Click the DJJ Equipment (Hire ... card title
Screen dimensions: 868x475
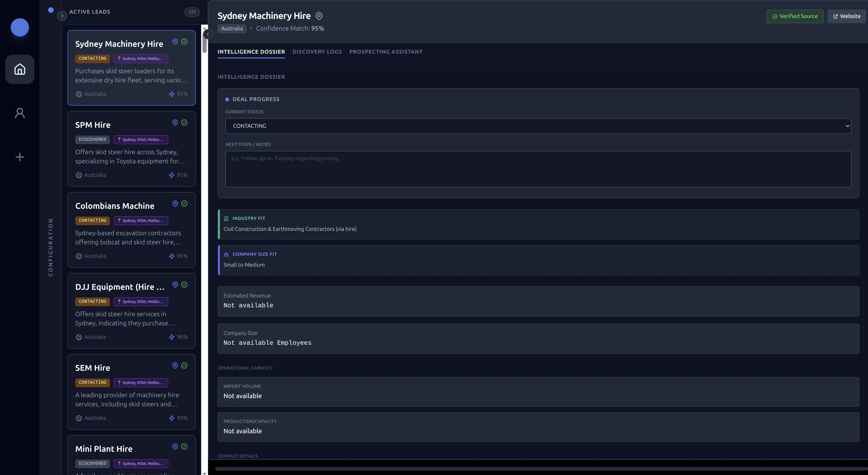pyautogui.click(x=120, y=287)
